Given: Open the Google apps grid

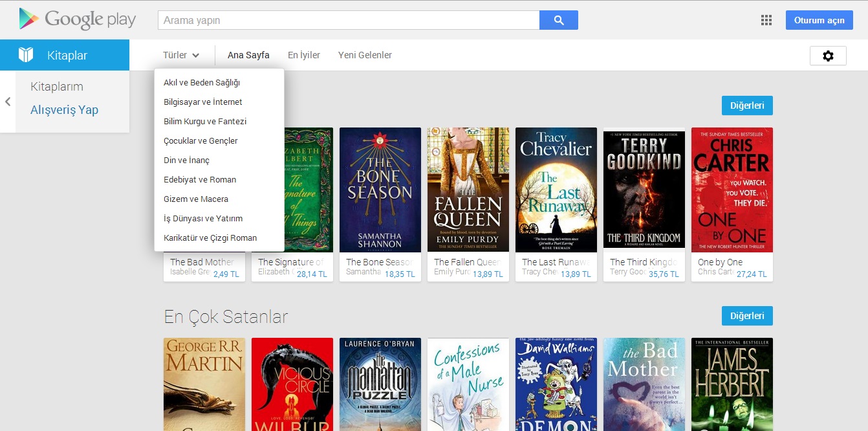Looking at the screenshot, I should 766,20.
